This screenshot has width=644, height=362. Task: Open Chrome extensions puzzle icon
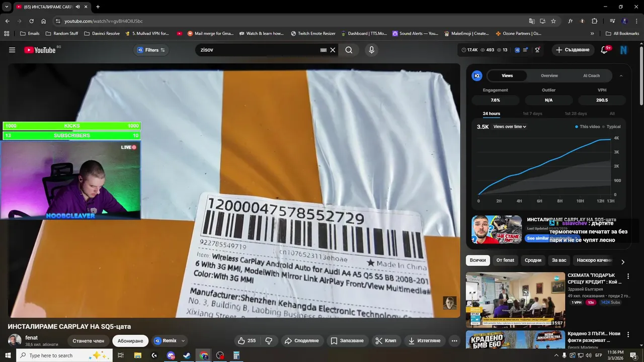pos(595,21)
